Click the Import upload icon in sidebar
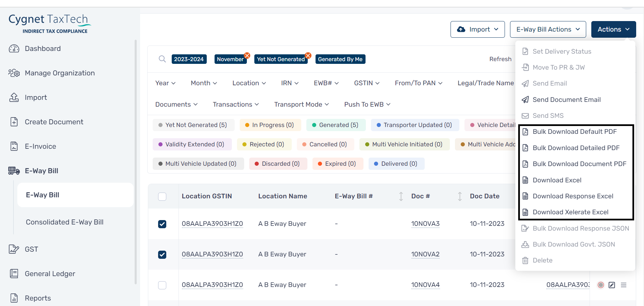The height and width of the screenshot is (306, 644). [x=14, y=97]
